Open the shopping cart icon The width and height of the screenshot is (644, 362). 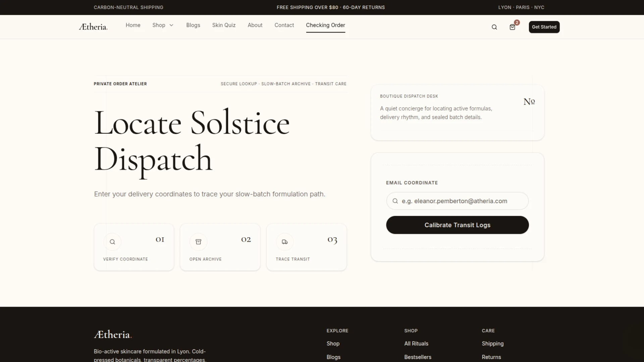(512, 27)
